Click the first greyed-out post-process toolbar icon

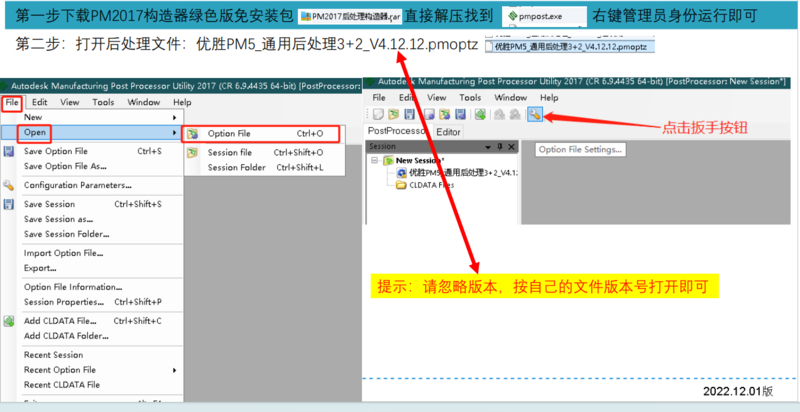499,115
